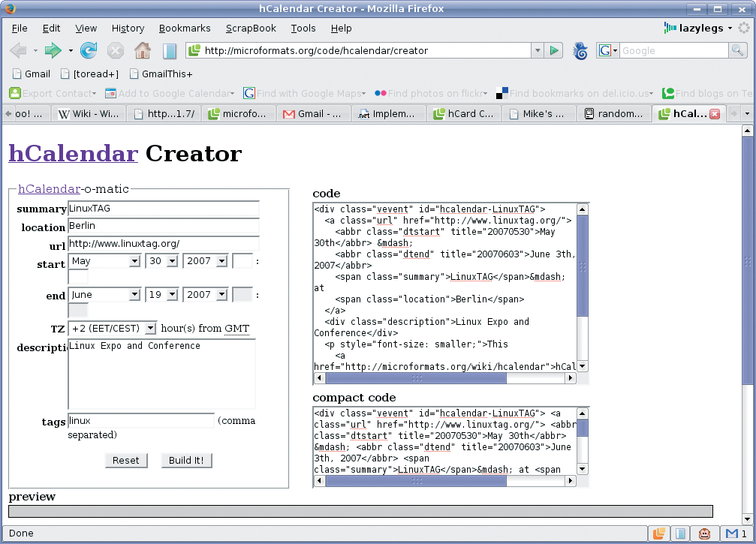Open the lazylegs dropdown menu
This screenshot has height=544, width=756.
click(697, 28)
